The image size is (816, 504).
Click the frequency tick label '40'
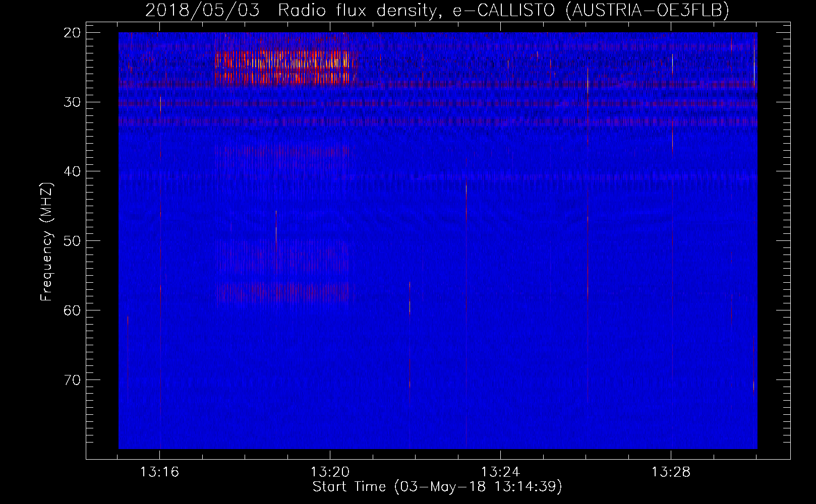(x=73, y=171)
